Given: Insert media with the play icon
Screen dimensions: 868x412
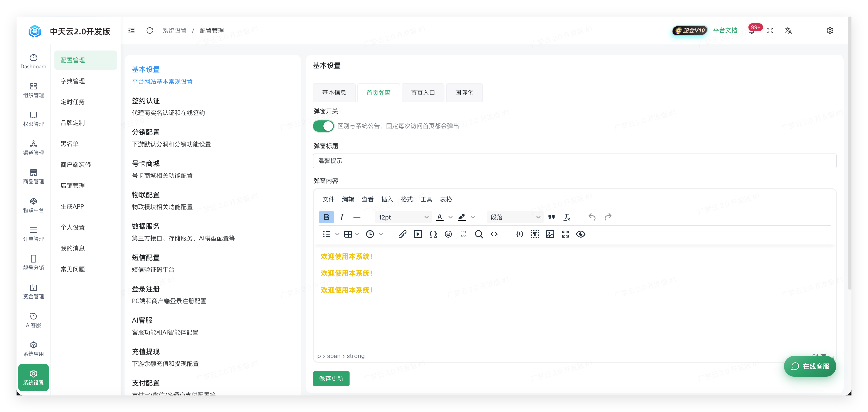Looking at the screenshot, I should click(x=418, y=234).
